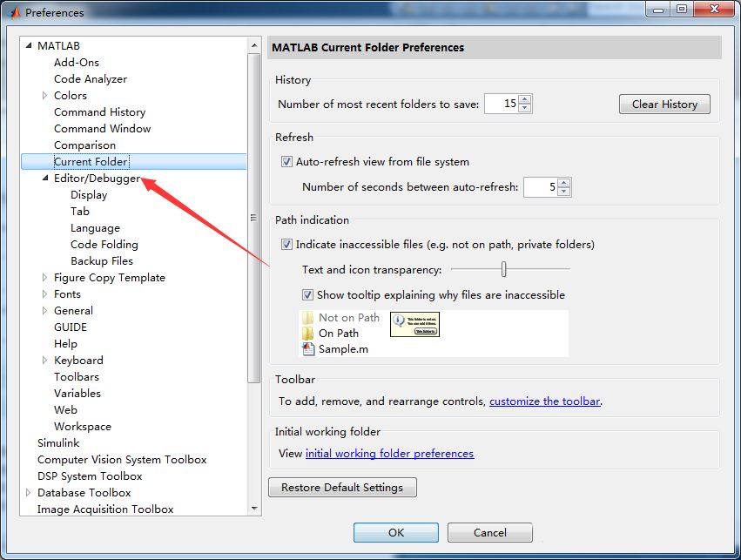Toggle Indicate inaccessible files checkbox

pyautogui.click(x=286, y=245)
